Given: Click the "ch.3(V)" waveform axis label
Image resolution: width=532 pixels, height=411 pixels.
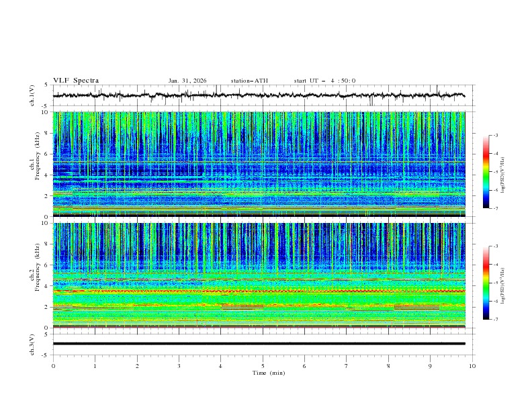Looking at the screenshot, I should [32, 345].
